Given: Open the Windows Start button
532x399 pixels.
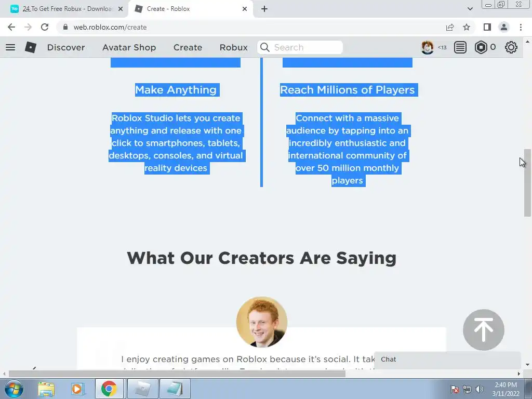Looking at the screenshot, I should point(14,389).
